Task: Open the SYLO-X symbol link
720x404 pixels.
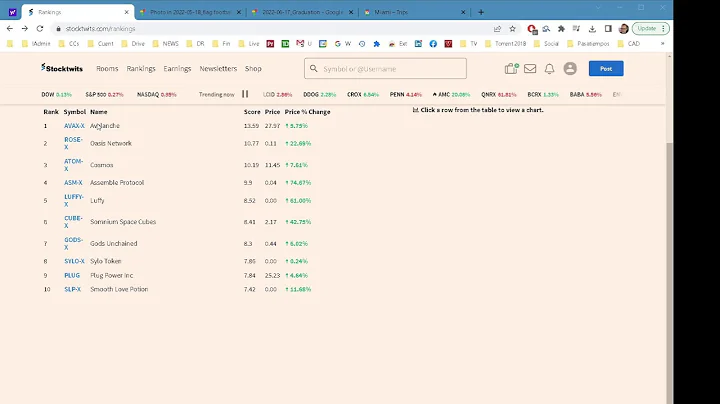Action: tap(74, 261)
